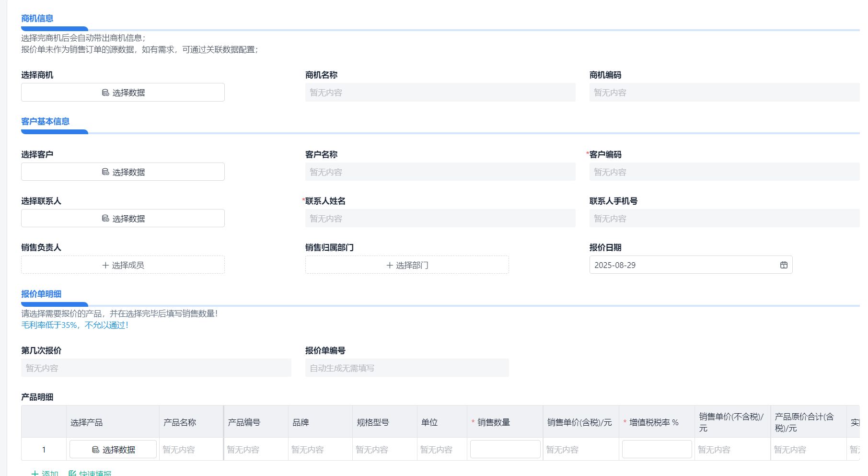Open calendar icon in 报价日期 field
The image size is (868, 476).
784,265
